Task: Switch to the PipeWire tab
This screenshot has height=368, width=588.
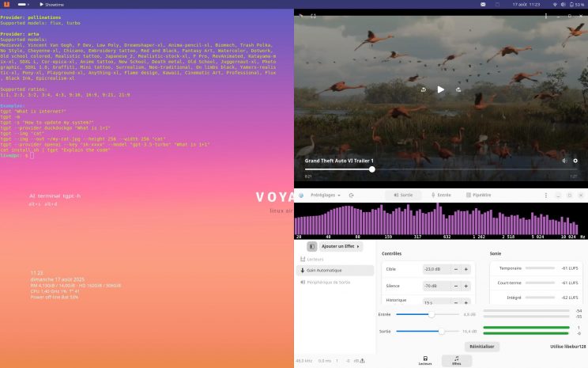Action: pos(478,195)
